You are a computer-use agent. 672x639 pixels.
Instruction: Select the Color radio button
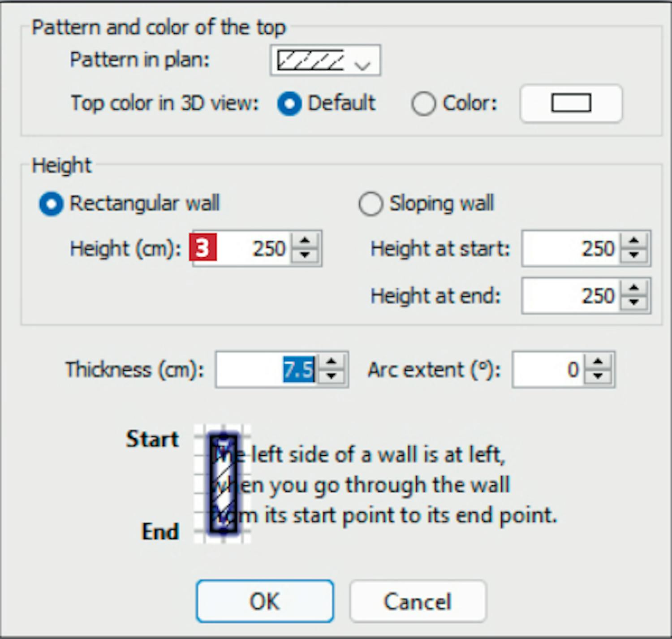(x=423, y=104)
